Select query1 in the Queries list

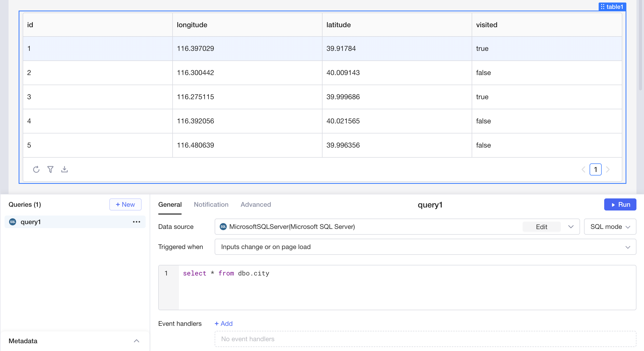(75, 222)
